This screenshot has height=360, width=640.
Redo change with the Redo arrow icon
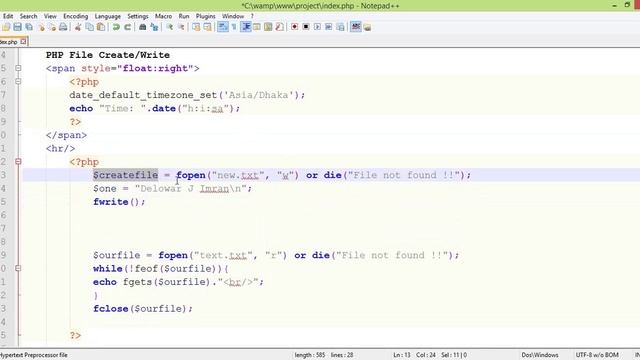pos(127,27)
